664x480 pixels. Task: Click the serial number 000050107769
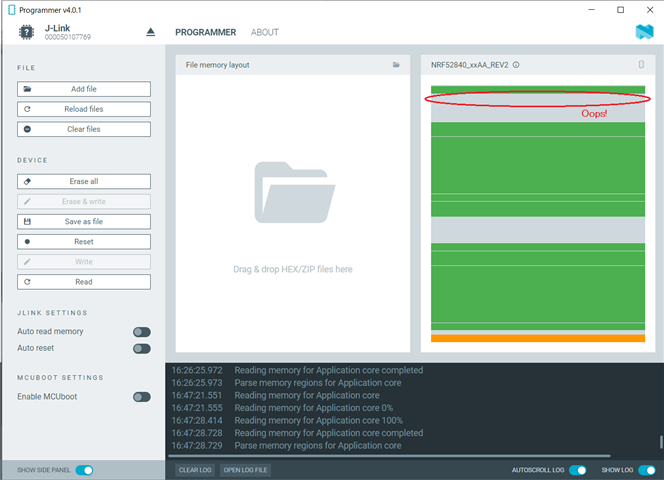[x=68, y=37]
